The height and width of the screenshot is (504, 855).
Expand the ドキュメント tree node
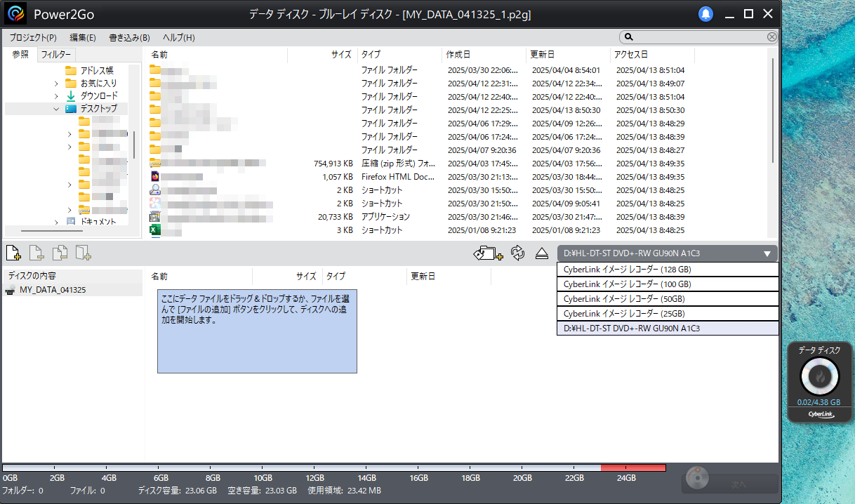[x=56, y=222]
